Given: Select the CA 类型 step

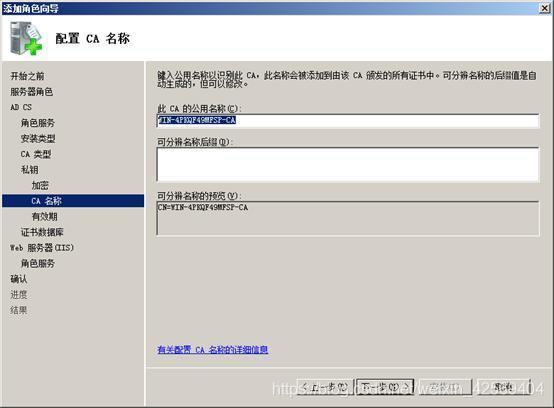Looking at the screenshot, I should tap(36, 154).
